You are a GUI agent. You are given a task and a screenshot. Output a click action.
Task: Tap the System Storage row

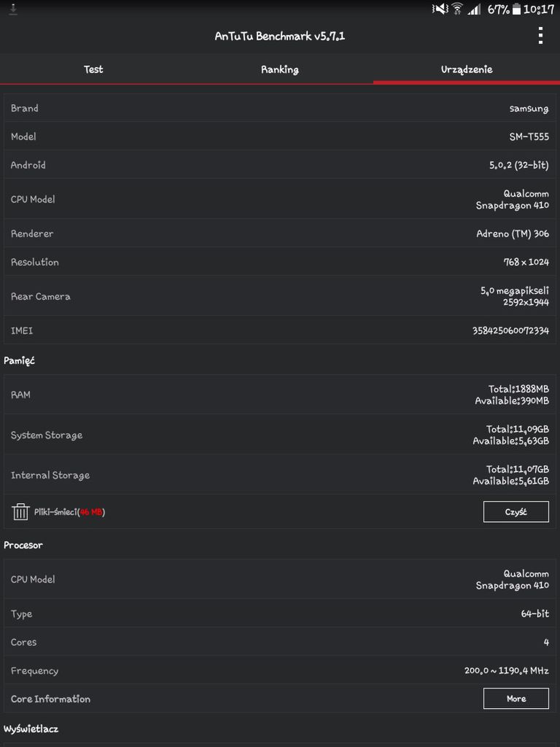tap(280, 435)
